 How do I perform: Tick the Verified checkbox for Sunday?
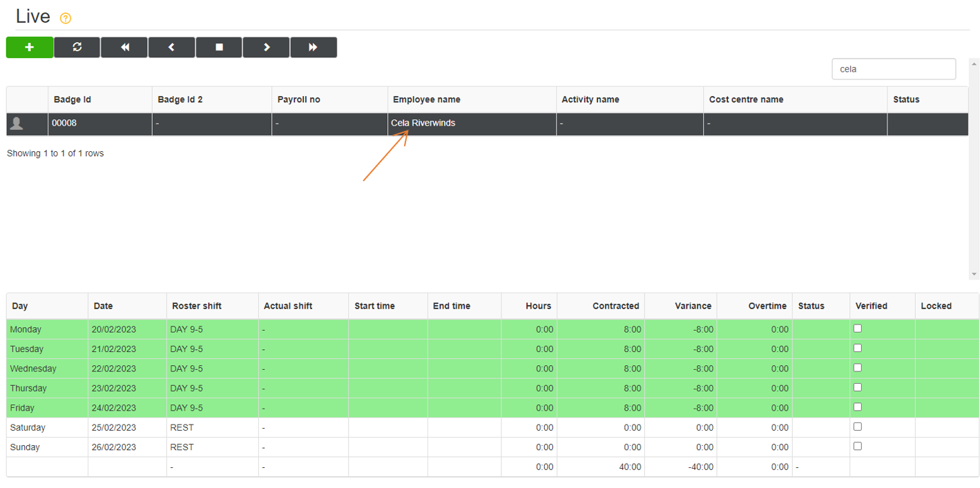(x=857, y=447)
